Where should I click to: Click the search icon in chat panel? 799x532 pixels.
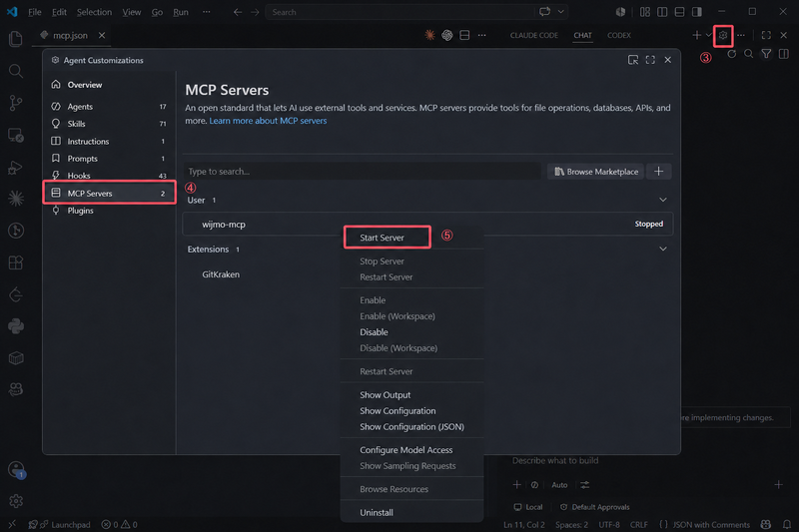pyautogui.click(x=748, y=54)
